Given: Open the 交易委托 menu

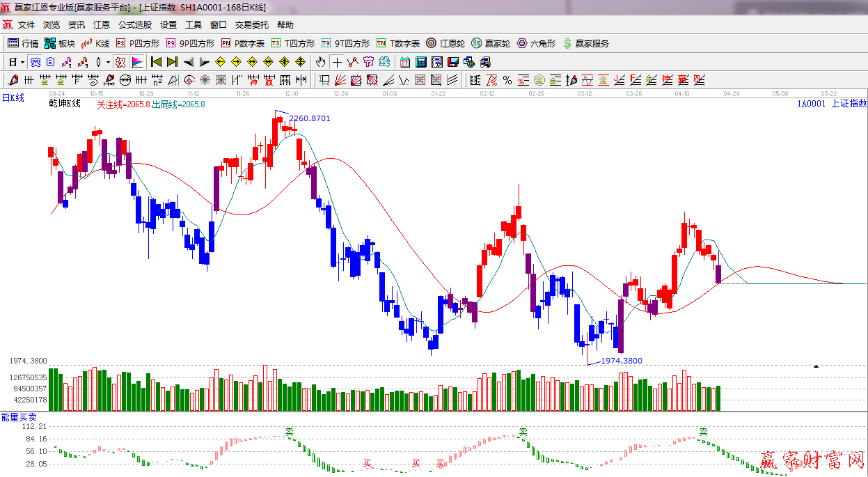Looking at the screenshot, I should pos(251,24).
